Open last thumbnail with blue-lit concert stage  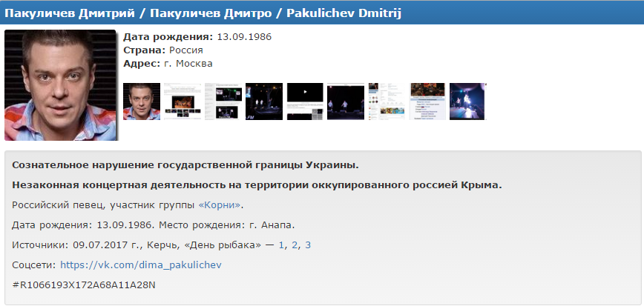tap(467, 102)
